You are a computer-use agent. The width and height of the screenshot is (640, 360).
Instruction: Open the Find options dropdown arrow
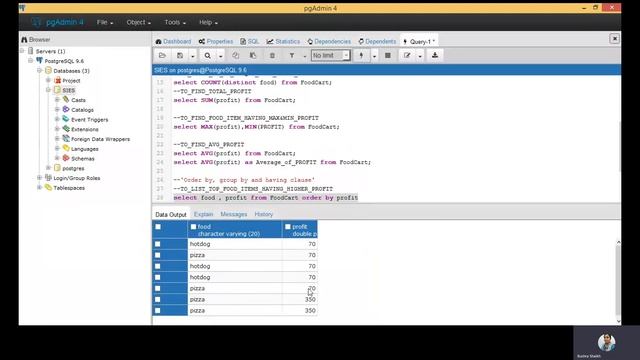[220, 56]
